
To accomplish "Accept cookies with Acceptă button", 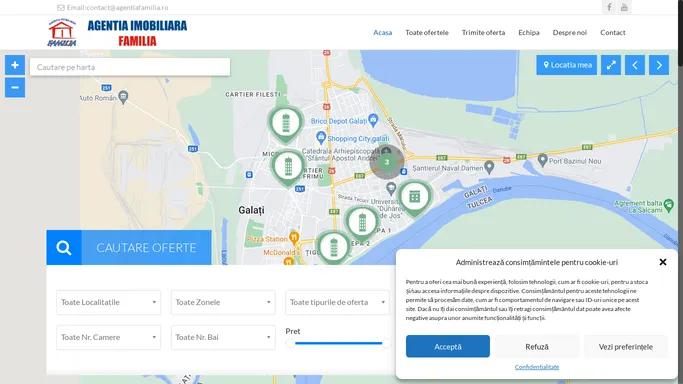I will [x=448, y=347].
